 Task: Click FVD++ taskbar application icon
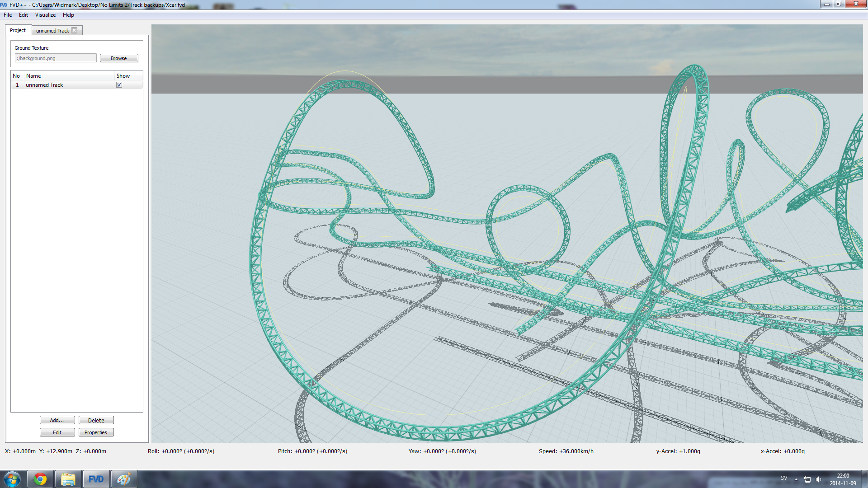(x=96, y=479)
